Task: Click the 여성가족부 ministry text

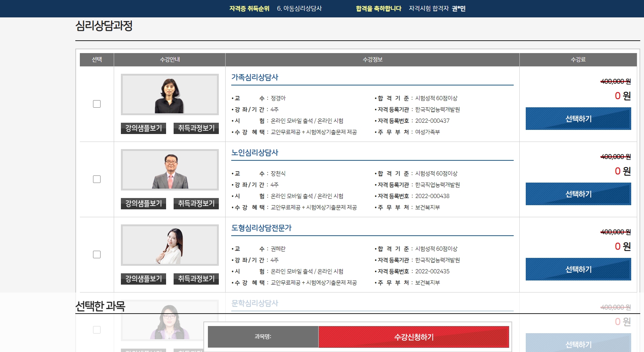Action: (x=427, y=132)
